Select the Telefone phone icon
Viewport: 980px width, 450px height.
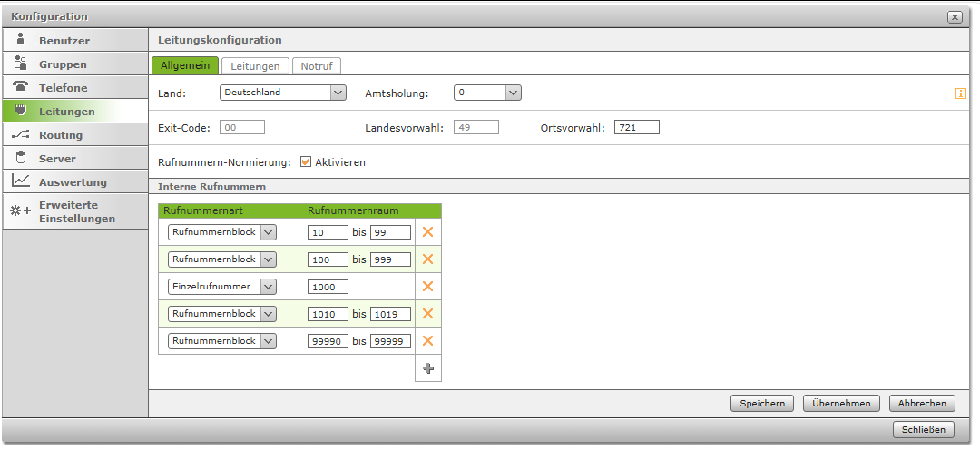[21, 87]
